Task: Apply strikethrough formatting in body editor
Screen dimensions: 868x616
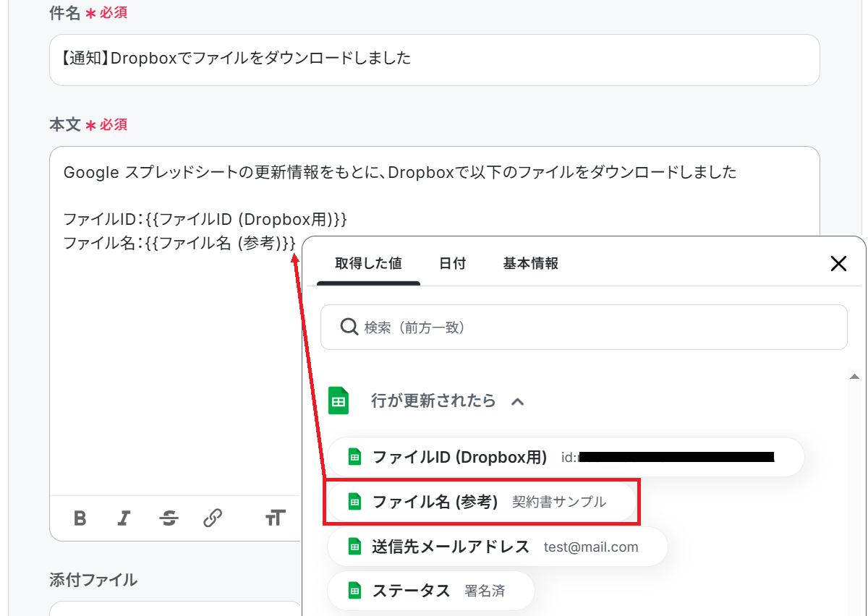Action: (x=169, y=518)
